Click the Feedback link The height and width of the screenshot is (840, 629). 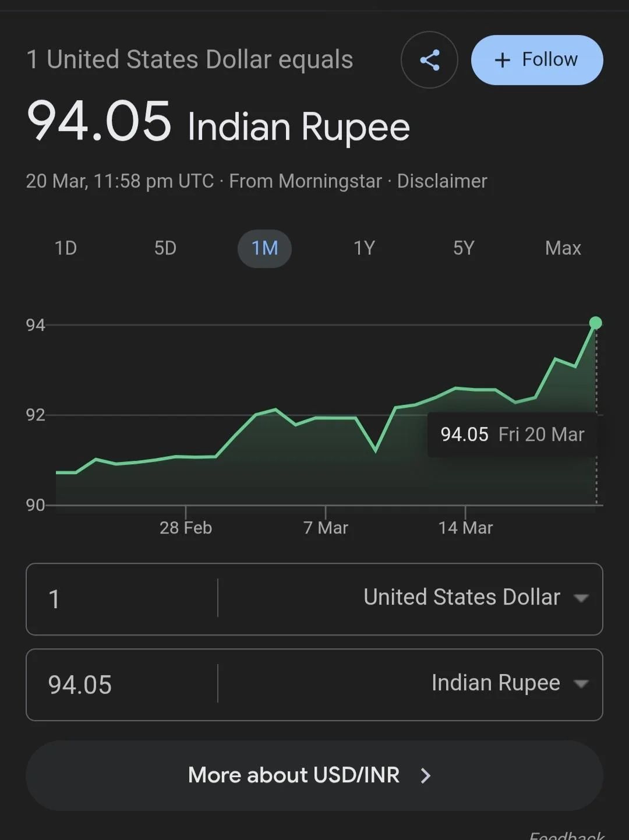566,835
